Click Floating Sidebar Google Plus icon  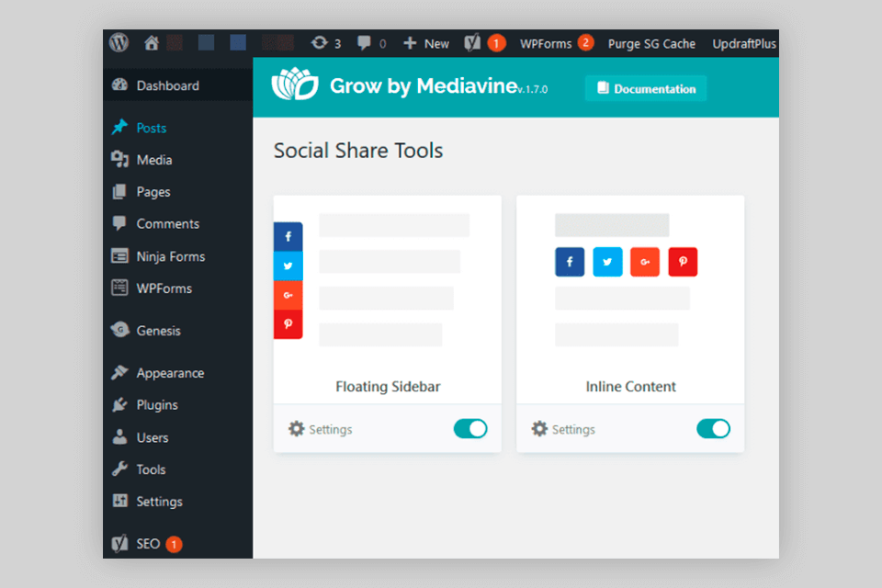click(x=288, y=295)
